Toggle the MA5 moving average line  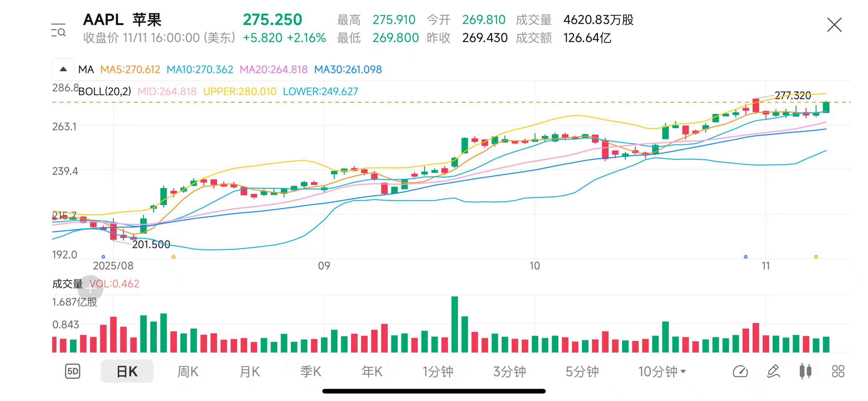130,70
